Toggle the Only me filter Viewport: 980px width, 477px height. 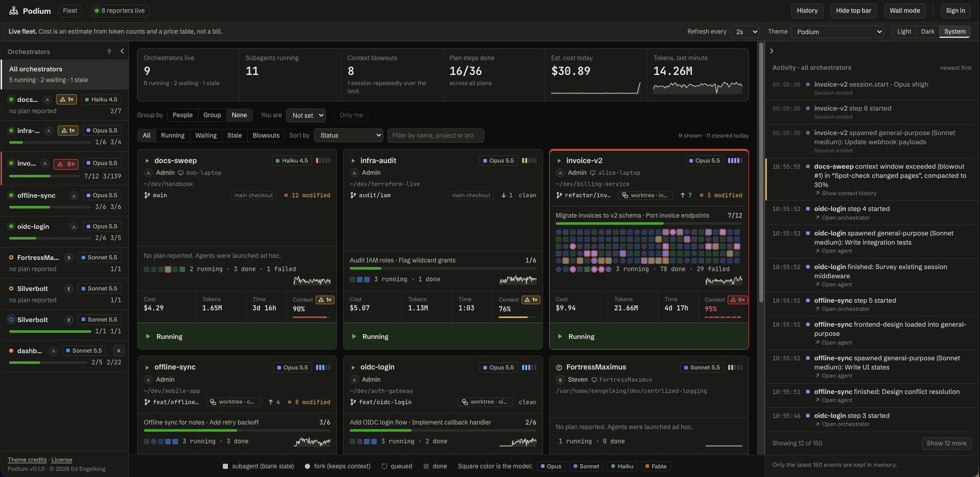[x=351, y=115]
